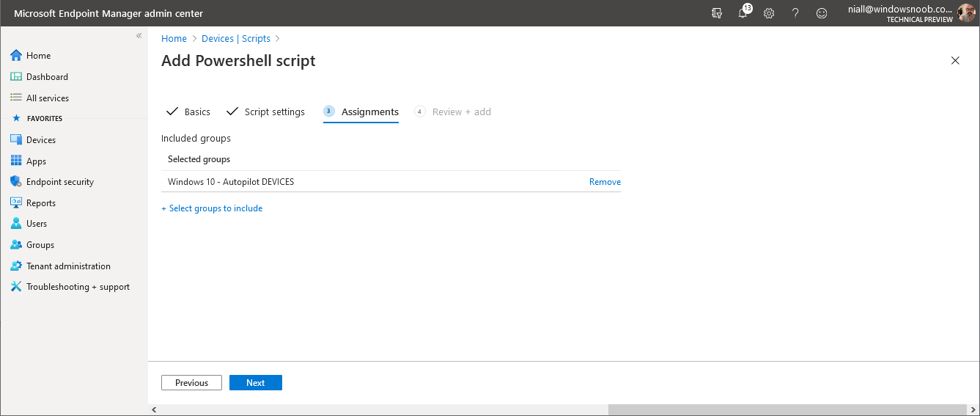Screen dimensions: 980x416
Task: Click the Users person icon
Action: tap(16, 224)
